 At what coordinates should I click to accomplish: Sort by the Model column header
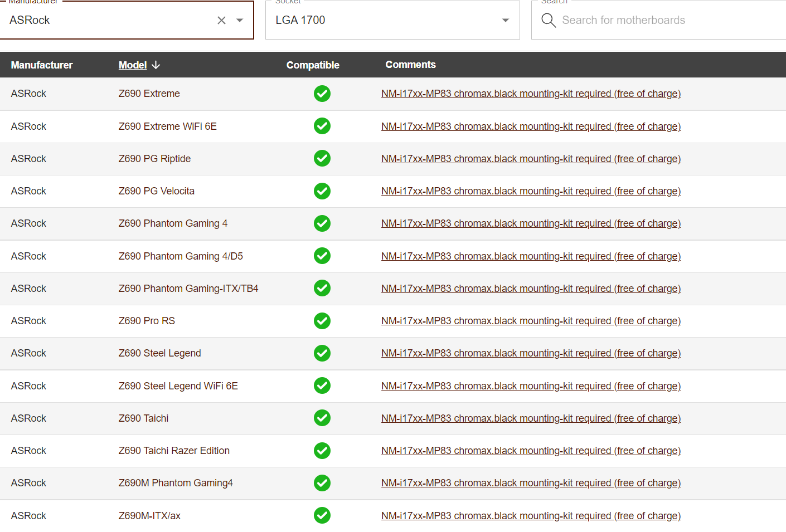pyautogui.click(x=133, y=65)
